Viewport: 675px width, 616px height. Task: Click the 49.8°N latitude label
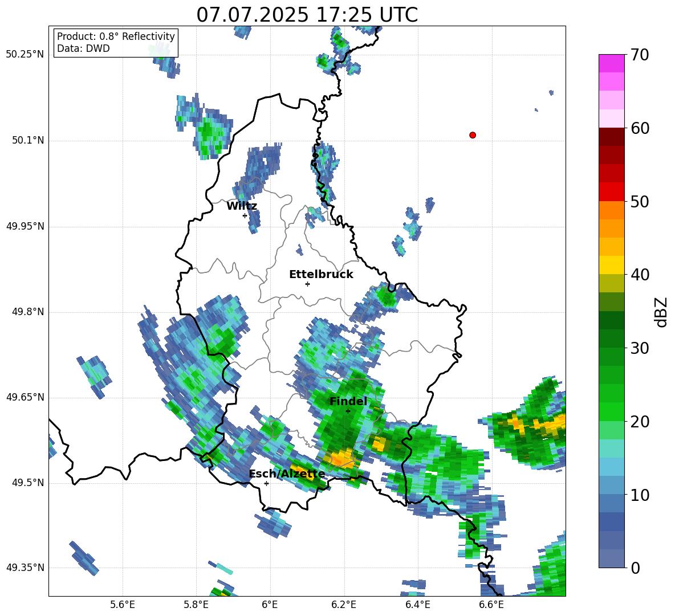point(28,312)
